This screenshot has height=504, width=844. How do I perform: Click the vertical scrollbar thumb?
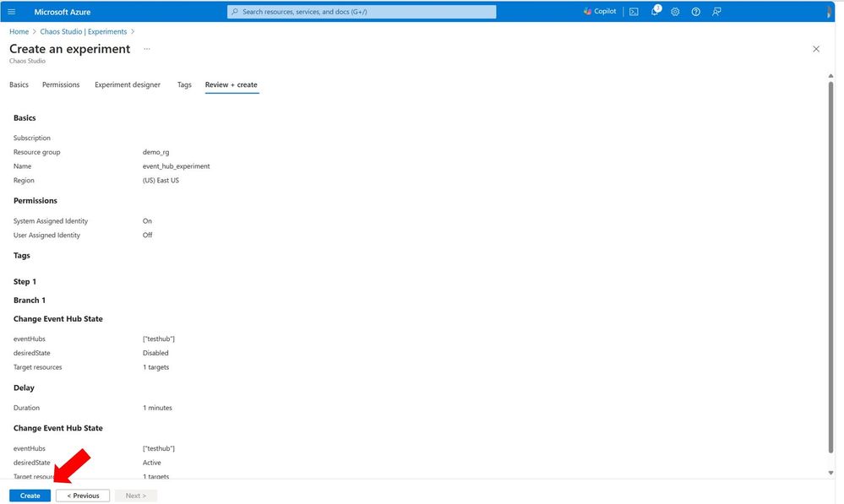pos(830,268)
